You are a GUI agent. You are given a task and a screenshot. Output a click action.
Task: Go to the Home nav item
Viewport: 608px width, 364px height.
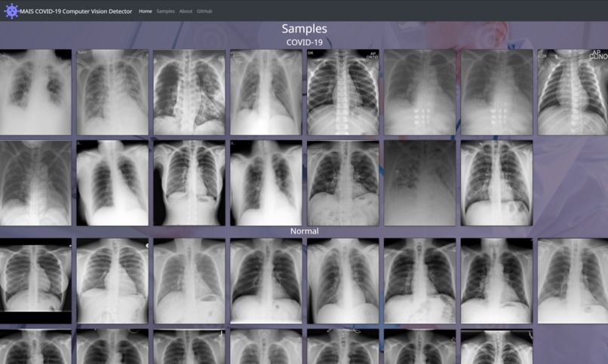click(146, 11)
